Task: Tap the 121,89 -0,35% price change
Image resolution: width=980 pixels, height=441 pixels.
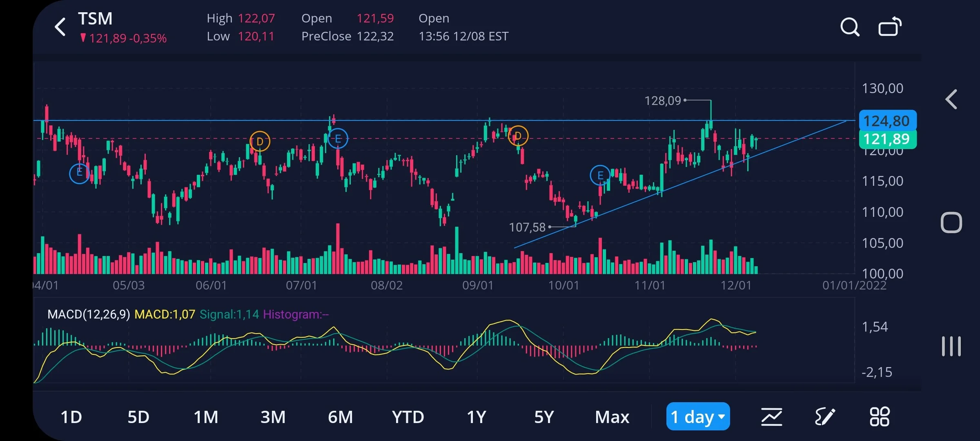Action: 124,38
